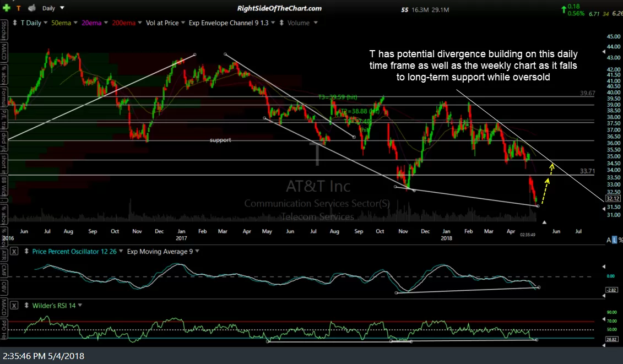Click the arrow marker beside 70.00 RSI level
This screenshot has width=623, height=364.
[604, 319]
